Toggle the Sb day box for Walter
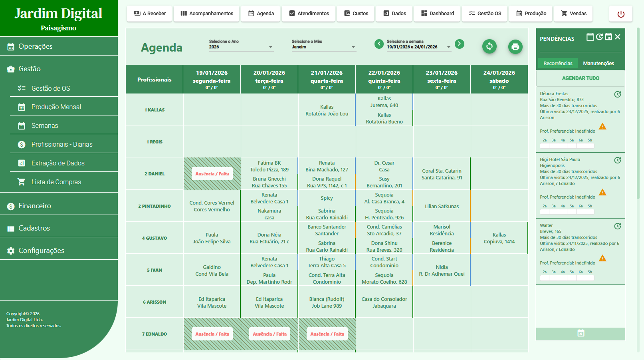Viewport: 644px width, 360px height. [x=590, y=278]
